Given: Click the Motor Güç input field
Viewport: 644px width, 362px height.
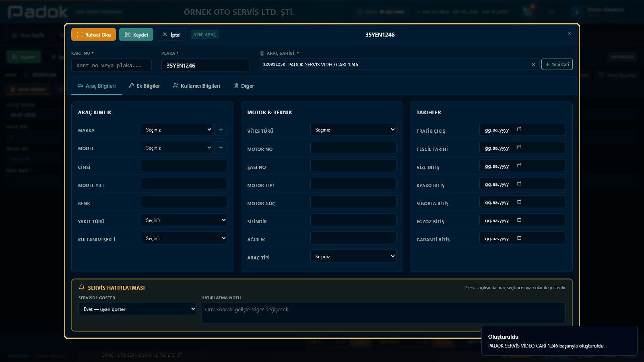Looking at the screenshot, I should [x=353, y=202].
